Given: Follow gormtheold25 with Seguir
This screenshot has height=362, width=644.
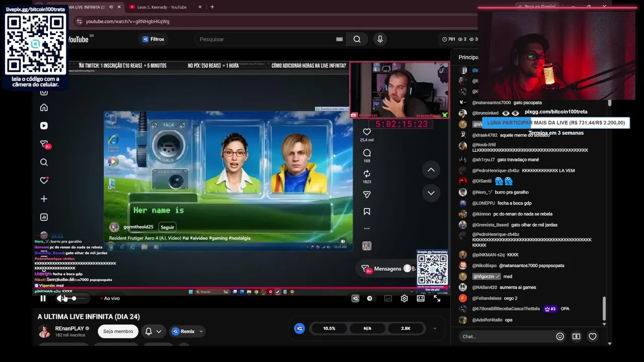Looking at the screenshot, I should click(168, 227).
